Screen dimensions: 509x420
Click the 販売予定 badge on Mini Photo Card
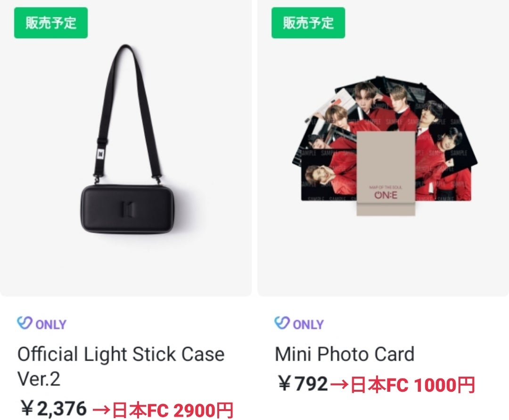point(308,23)
